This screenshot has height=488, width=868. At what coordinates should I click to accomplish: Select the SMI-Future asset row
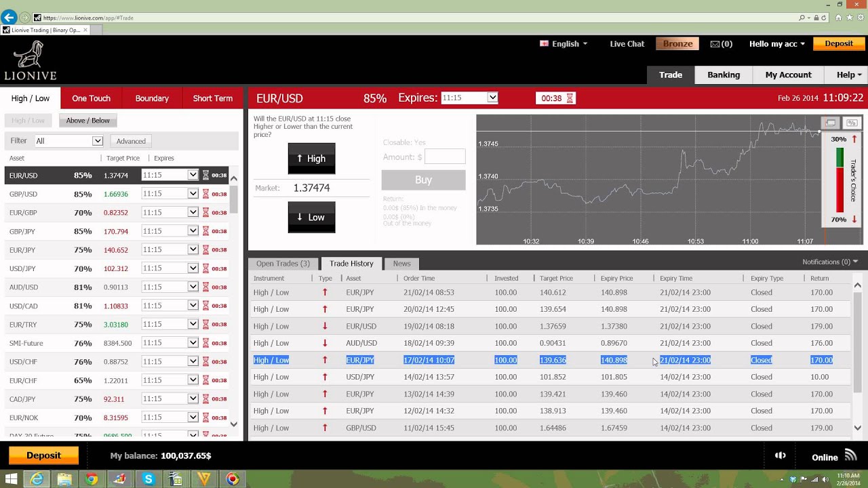[x=117, y=343]
